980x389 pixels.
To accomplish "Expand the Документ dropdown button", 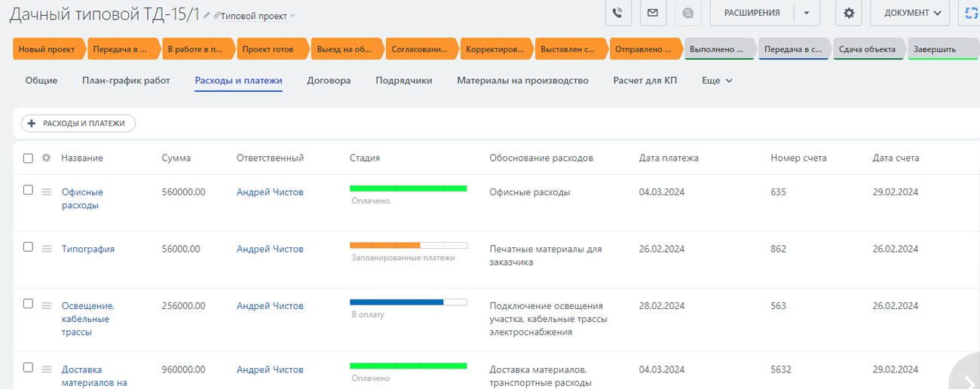I will click(x=913, y=13).
